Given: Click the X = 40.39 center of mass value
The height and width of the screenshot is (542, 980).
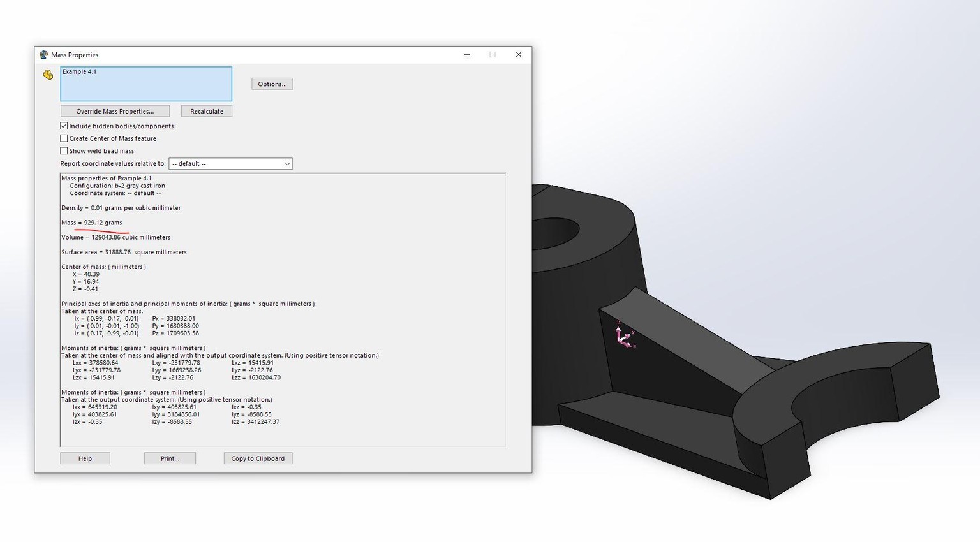Looking at the screenshot, I should click(x=86, y=274).
